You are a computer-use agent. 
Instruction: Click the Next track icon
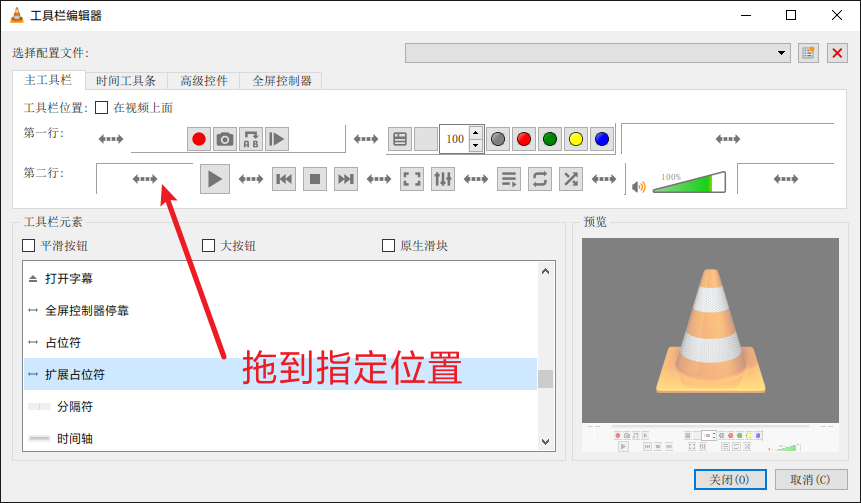click(x=346, y=179)
